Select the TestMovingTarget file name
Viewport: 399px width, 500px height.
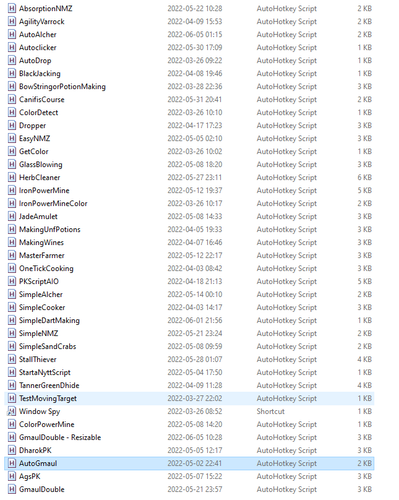[48, 398]
